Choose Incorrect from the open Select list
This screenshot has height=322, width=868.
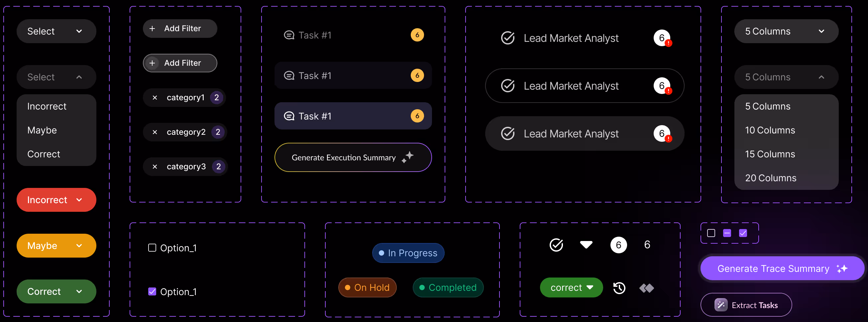[x=56, y=106]
